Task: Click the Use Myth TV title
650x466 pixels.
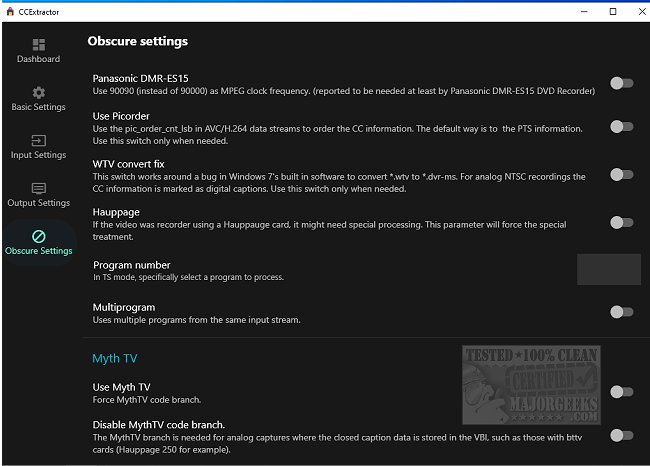Action: coord(121,387)
